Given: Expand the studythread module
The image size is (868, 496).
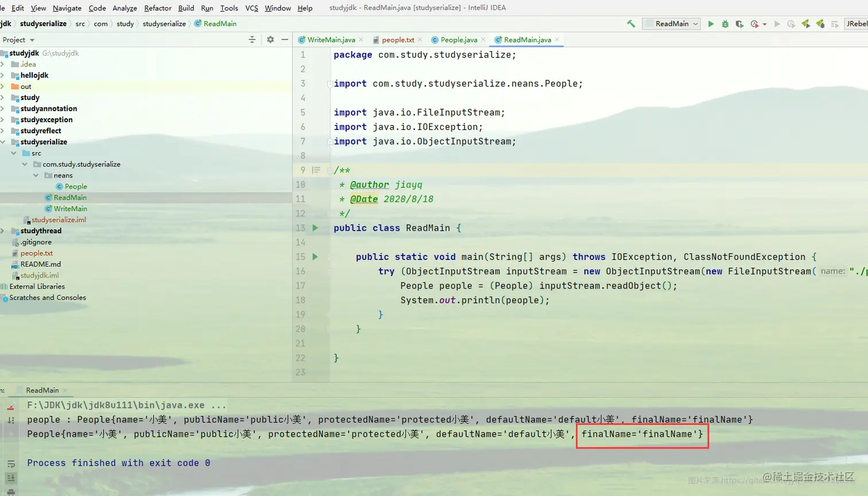Looking at the screenshot, I should pyautogui.click(x=3, y=231).
